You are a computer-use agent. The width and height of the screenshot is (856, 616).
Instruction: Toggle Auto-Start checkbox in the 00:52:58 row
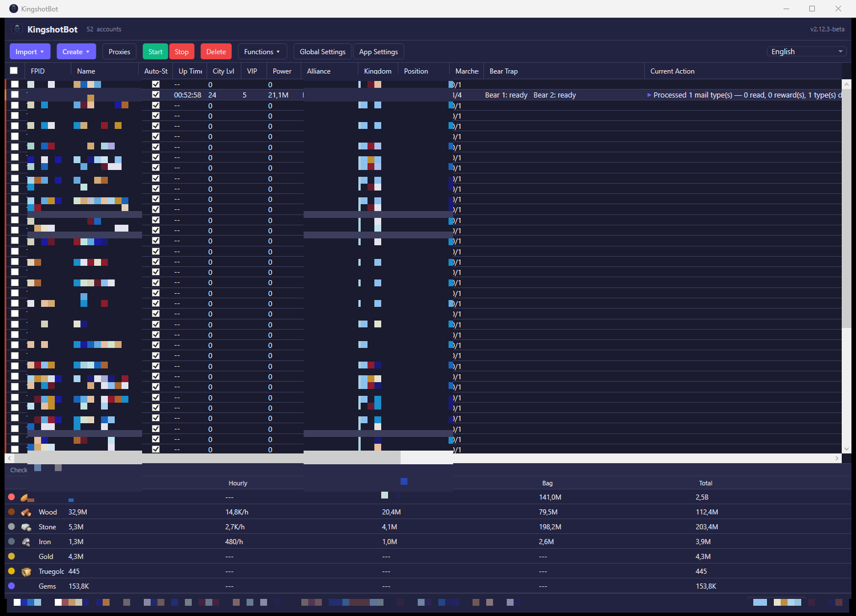[156, 95]
